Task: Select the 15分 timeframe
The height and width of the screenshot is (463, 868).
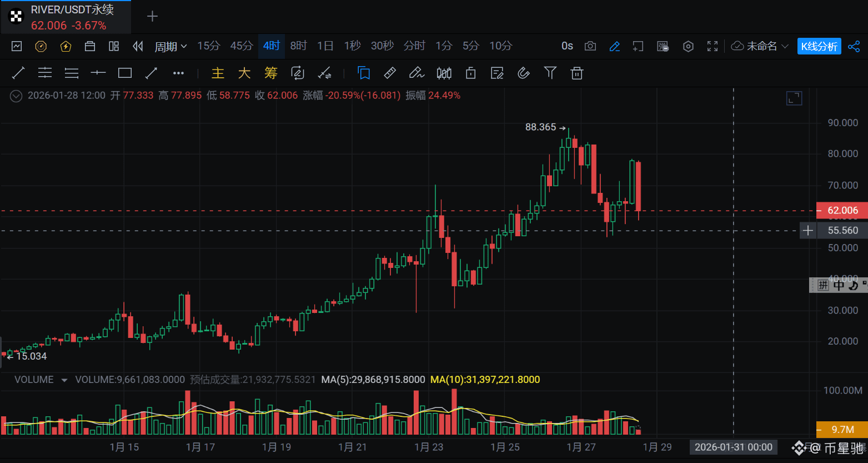Action: click(x=209, y=46)
